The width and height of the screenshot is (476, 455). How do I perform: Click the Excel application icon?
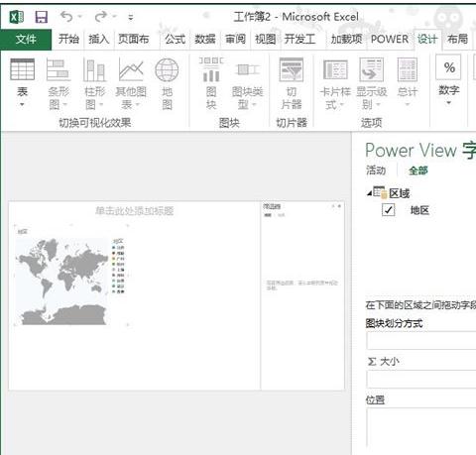17,17
